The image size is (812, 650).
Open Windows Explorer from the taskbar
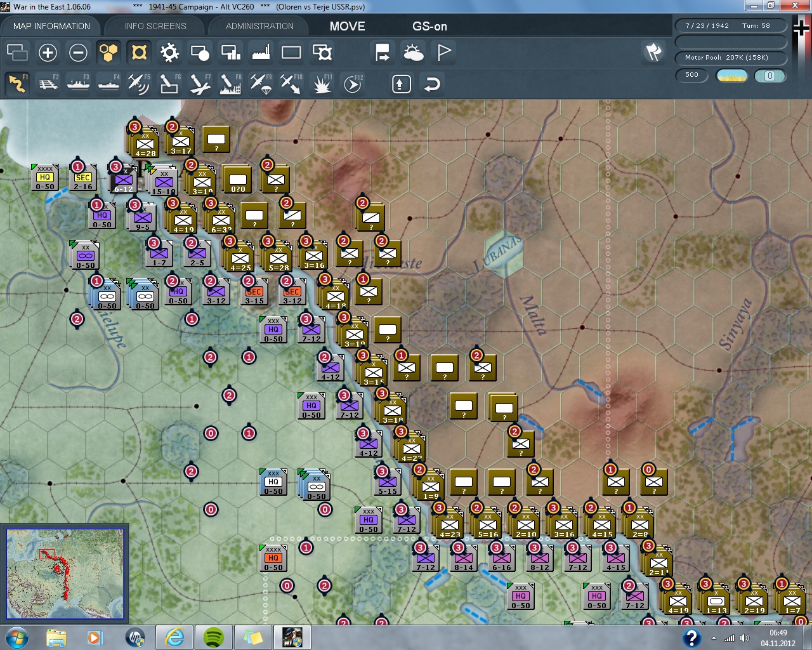[56, 637]
